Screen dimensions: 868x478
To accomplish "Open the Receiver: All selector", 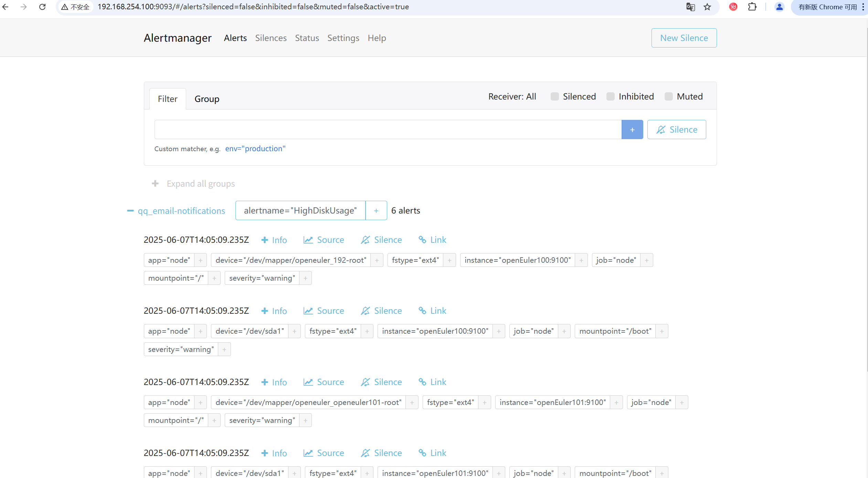I will [x=512, y=96].
